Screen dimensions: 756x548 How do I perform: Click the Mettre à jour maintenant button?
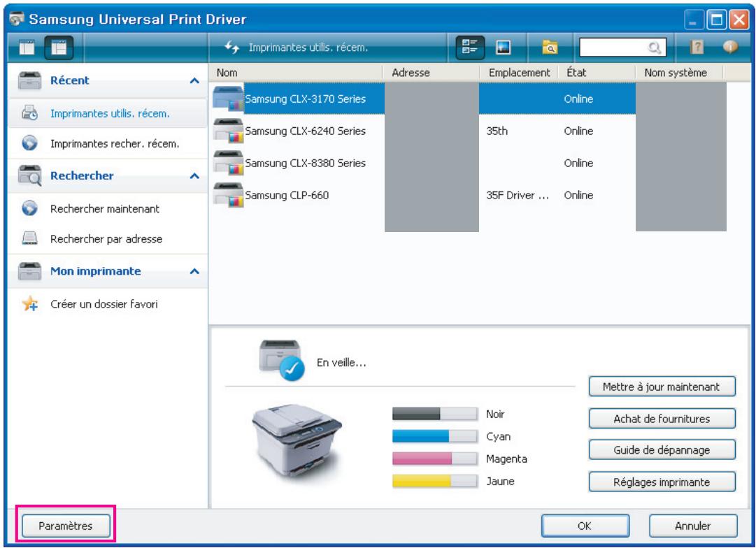click(662, 387)
